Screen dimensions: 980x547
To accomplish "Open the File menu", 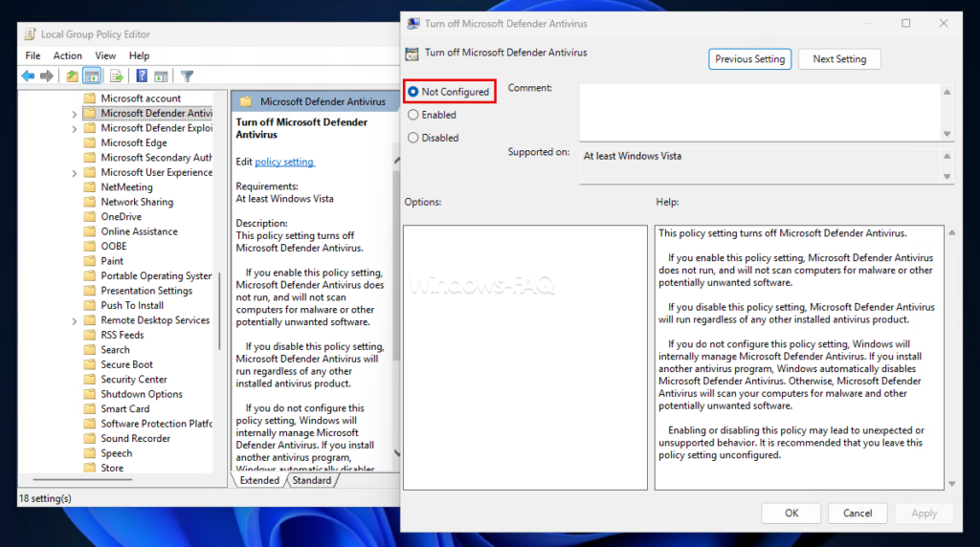I will 33,55.
